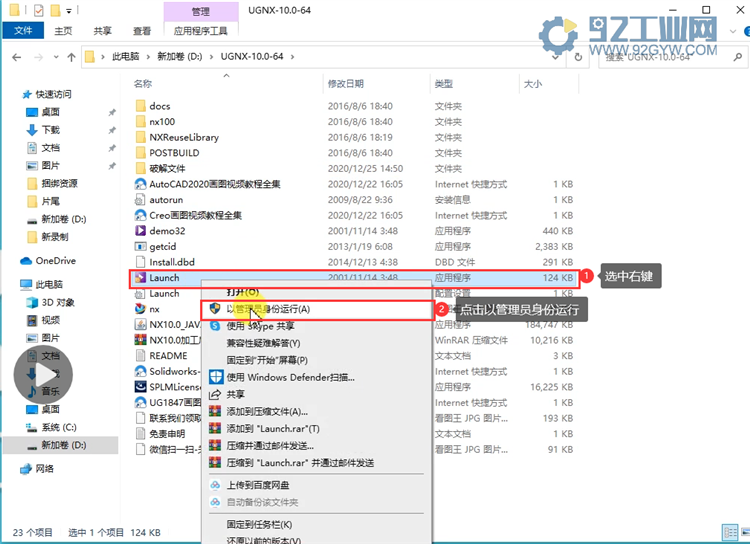Viewport: 750px width, 544px height.
Task: Select the NXReuseLibrary folder icon
Action: pyautogui.click(x=141, y=137)
